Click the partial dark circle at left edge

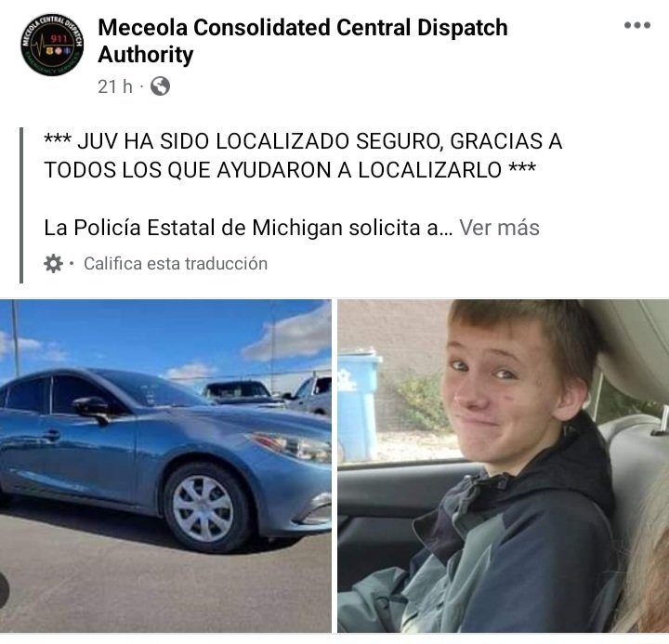tap(5, 590)
